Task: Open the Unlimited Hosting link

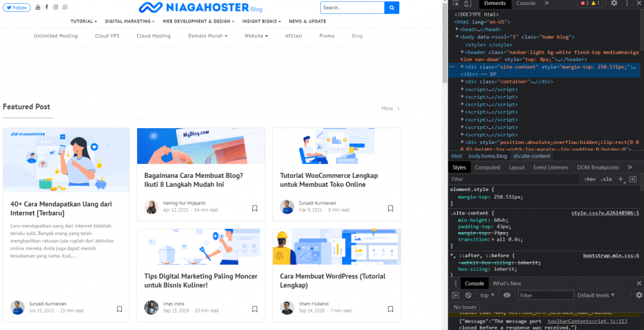Action: 55,36
